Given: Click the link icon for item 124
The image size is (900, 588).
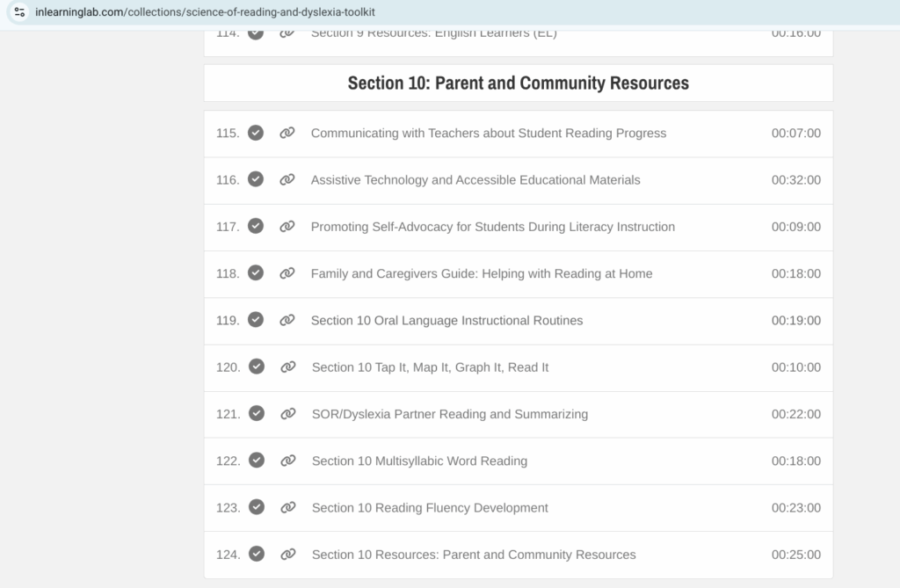Looking at the screenshot, I should tap(288, 555).
